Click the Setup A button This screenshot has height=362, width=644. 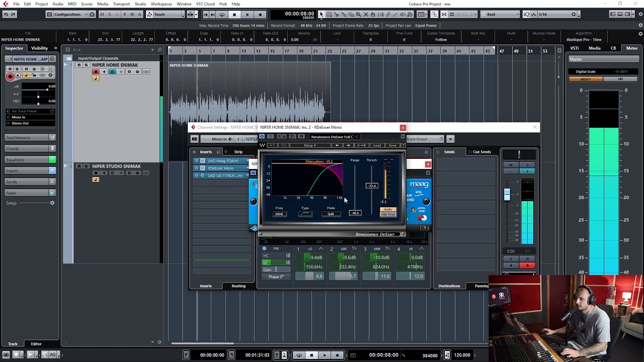click(310, 145)
